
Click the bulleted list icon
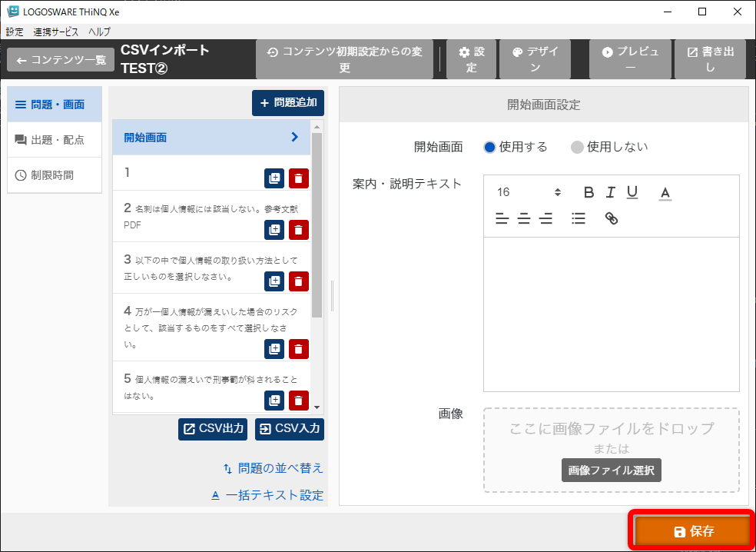pos(579,219)
